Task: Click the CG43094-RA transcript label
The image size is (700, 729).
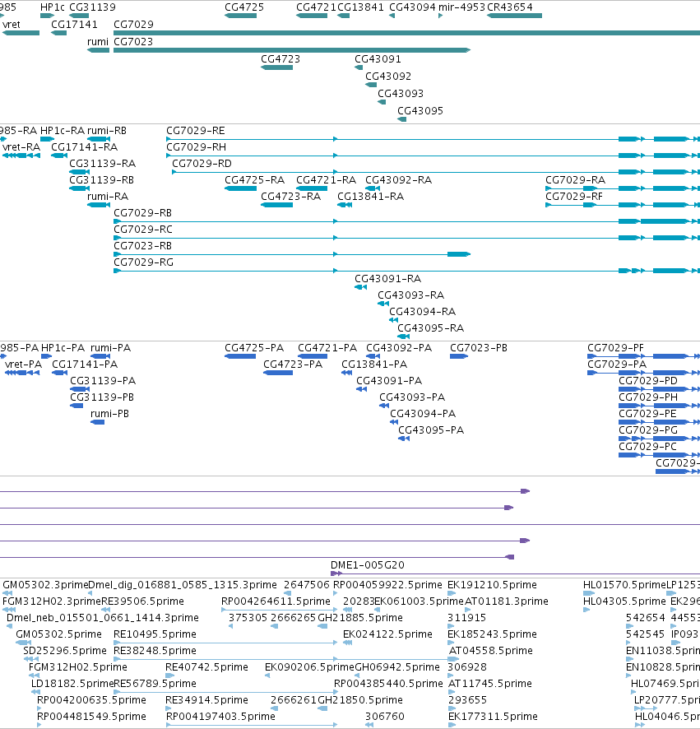Action: [x=423, y=312]
